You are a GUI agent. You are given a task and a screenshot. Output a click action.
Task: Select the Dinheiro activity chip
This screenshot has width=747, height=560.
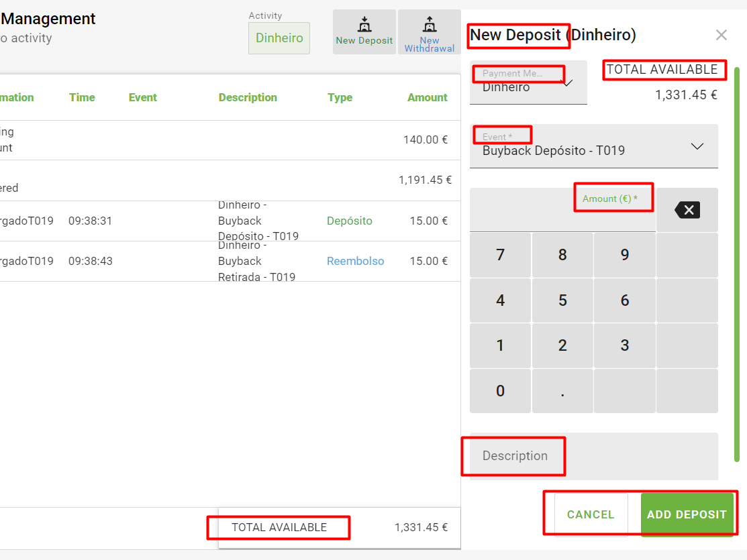[279, 38]
